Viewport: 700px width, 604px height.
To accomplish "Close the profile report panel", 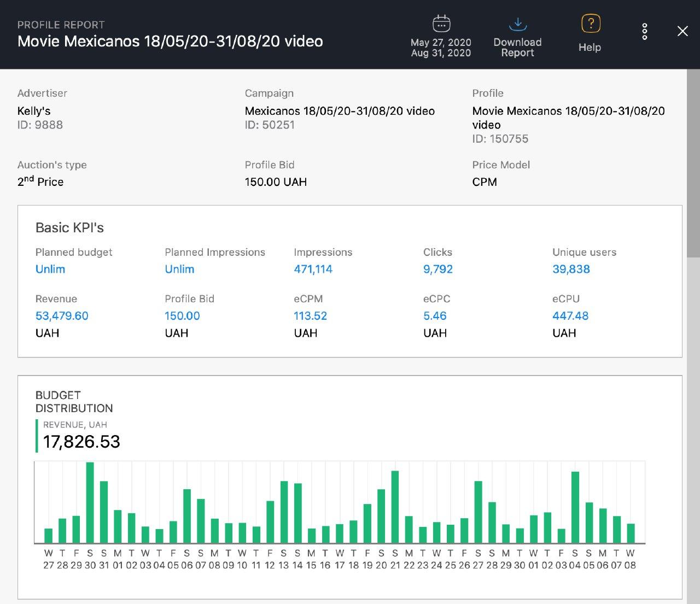I will click(682, 31).
